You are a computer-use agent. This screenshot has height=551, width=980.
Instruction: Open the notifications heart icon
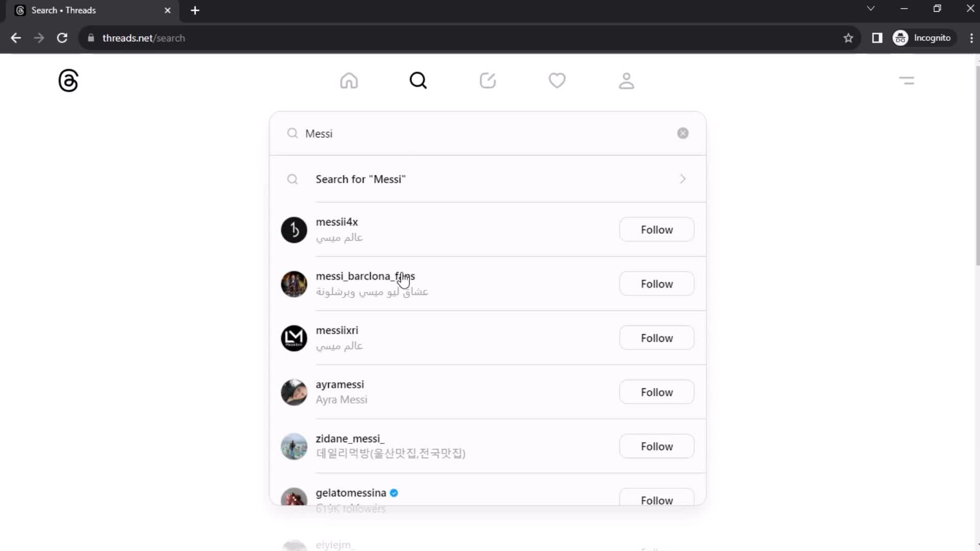(x=557, y=80)
